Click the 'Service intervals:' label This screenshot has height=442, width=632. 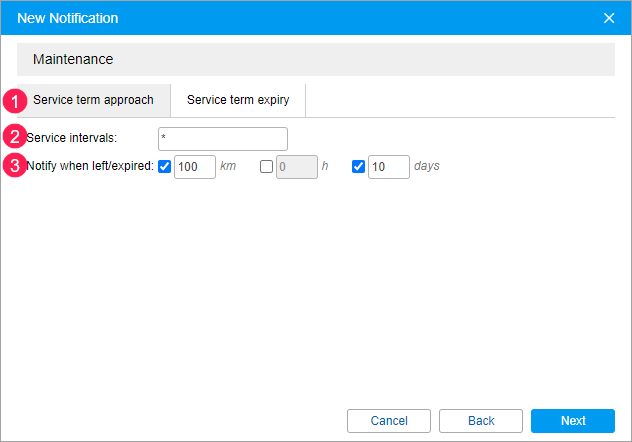tap(72, 138)
